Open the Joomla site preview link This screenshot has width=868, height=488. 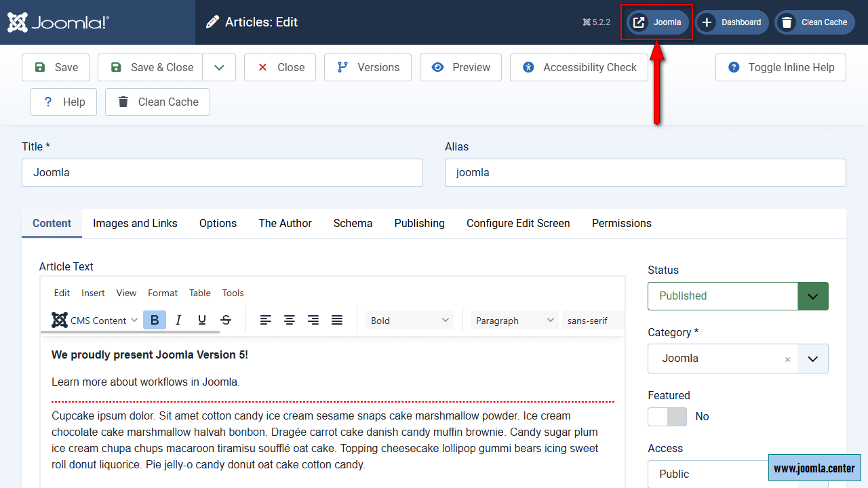tap(658, 22)
